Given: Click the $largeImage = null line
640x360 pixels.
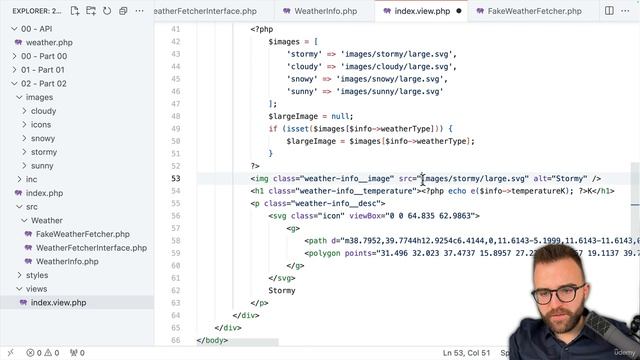Looking at the screenshot, I should pyautogui.click(x=311, y=116).
